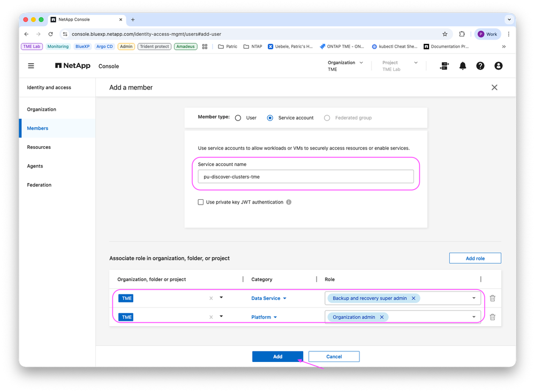The width and height of the screenshot is (535, 392).
Task: Select the Service account member type
Action: pos(270,118)
